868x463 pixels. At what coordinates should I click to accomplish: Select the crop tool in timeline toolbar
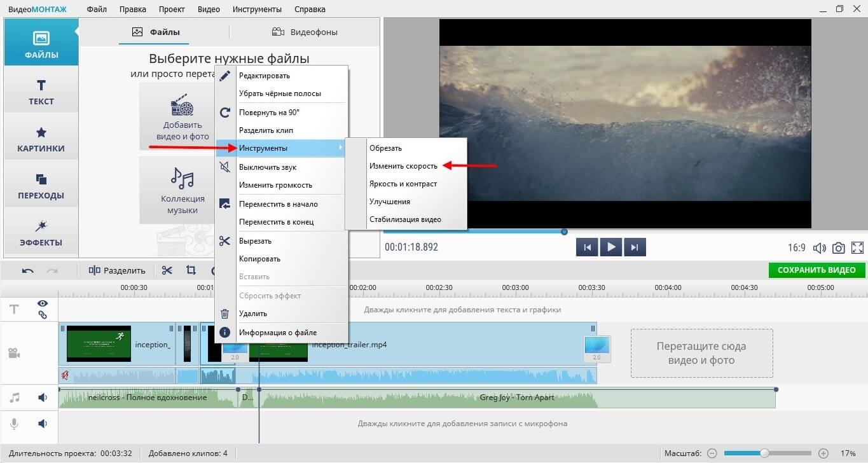pos(191,270)
